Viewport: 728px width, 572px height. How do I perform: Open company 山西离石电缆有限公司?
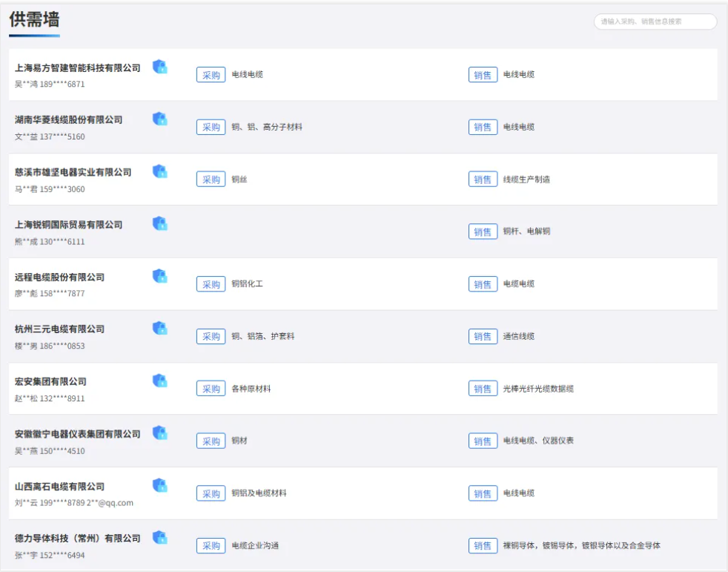click(59, 487)
